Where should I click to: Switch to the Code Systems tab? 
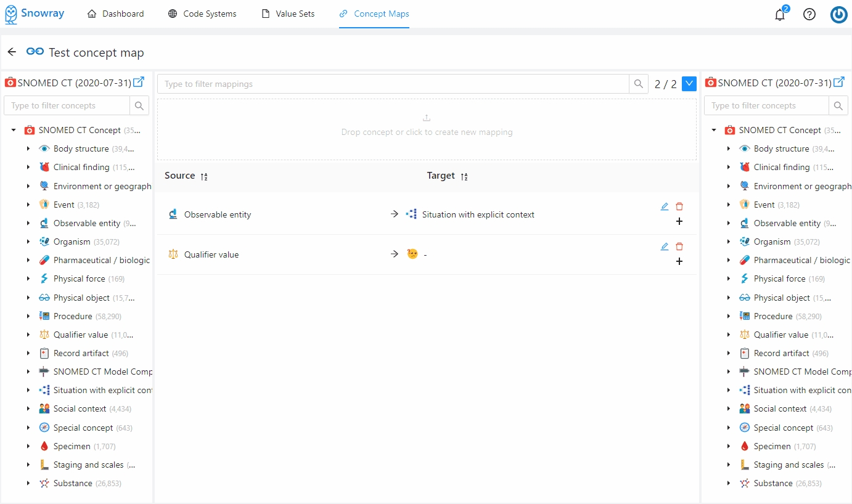coord(202,14)
